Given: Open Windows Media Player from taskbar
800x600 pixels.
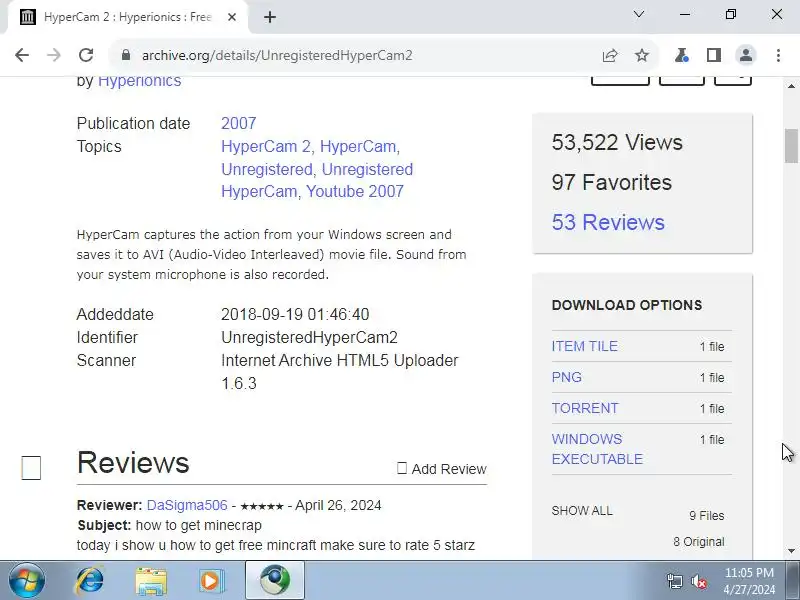Looking at the screenshot, I should coord(211,581).
